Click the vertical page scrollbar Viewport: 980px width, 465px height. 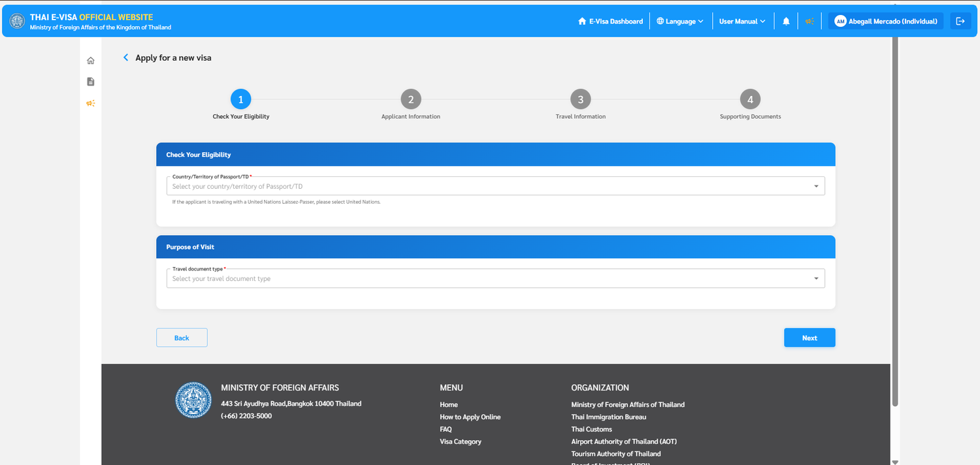click(895, 222)
